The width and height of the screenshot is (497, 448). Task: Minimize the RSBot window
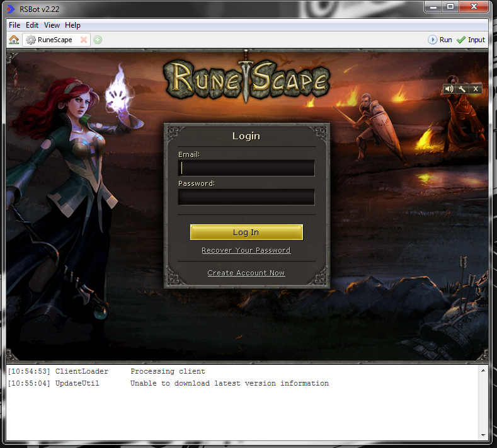point(433,7)
